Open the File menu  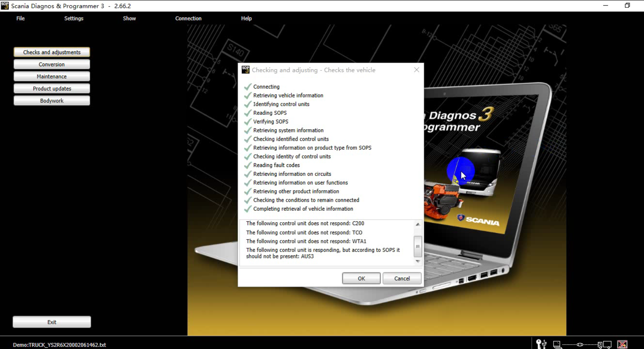21,19
